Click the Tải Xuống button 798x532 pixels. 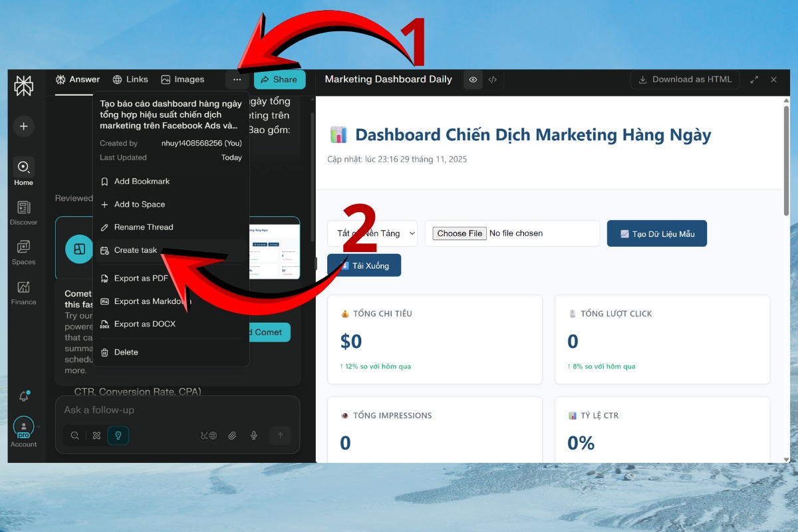[364, 265]
